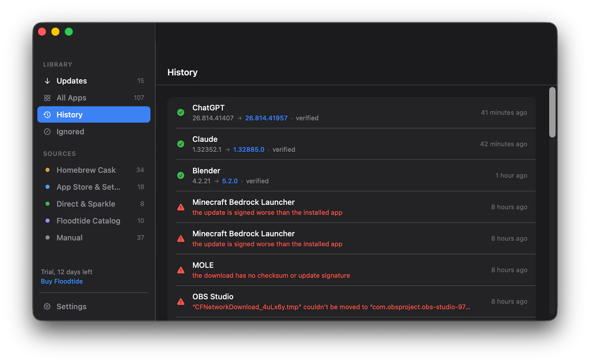The image size is (590, 364).
Task: Click the App Store count 18
Action: [x=140, y=187]
